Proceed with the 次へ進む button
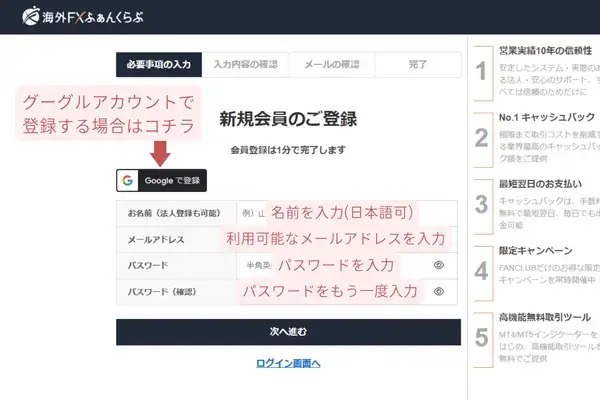Viewport: 600px width, 400px height. (x=289, y=332)
